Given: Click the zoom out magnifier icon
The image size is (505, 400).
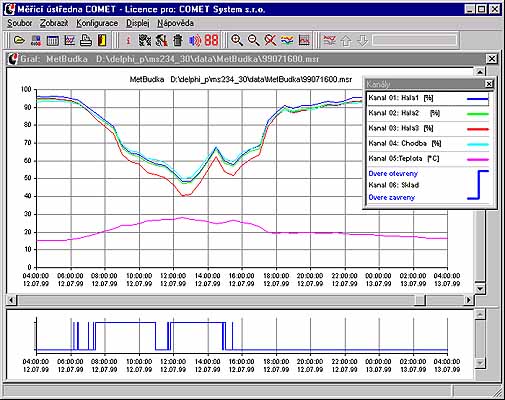Looking at the screenshot, I should coord(254,41).
